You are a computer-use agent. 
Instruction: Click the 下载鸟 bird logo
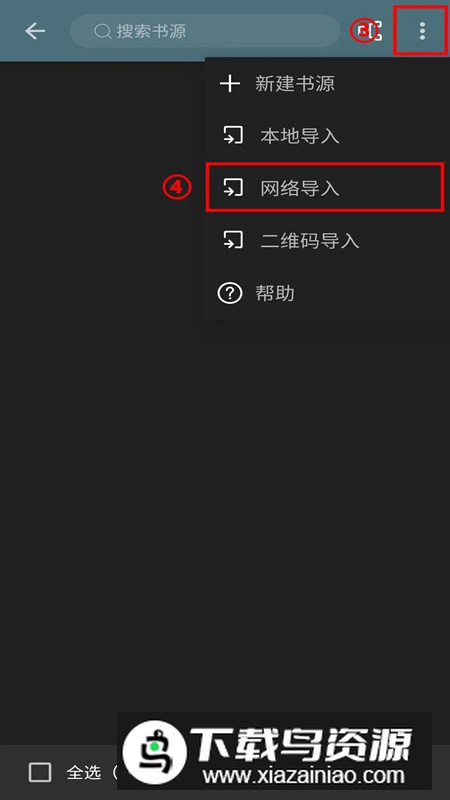[x=155, y=752]
